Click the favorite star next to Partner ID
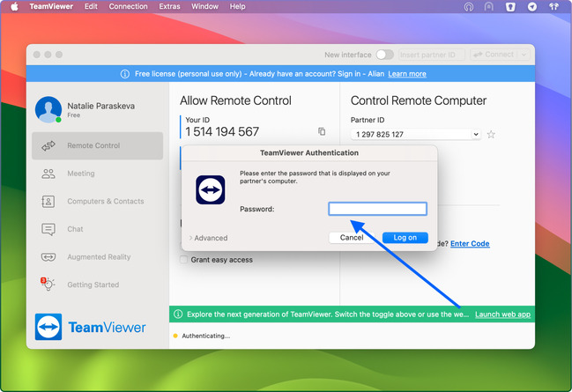Image resolution: width=572 pixels, height=392 pixels. tap(491, 135)
